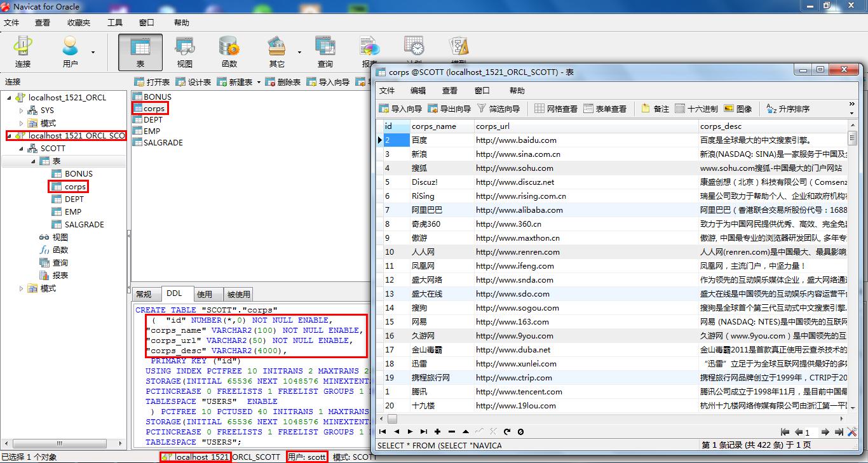Expand the SYS schema node
This screenshot has height=463, width=868.
coord(21,111)
